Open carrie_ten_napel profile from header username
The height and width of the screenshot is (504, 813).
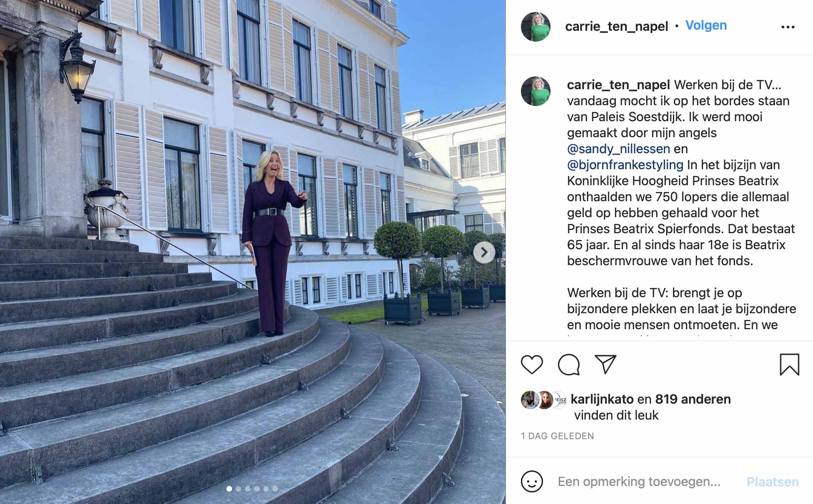point(617,26)
